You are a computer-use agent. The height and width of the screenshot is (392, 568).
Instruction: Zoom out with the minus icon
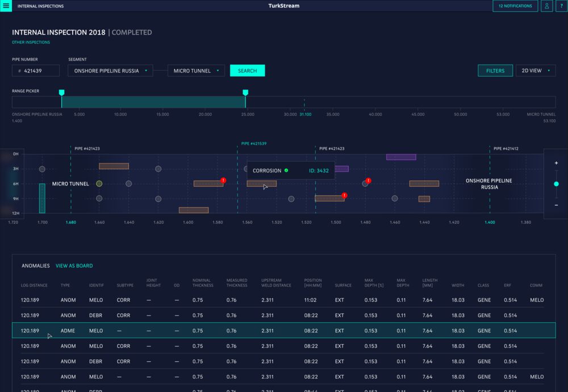point(556,205)
